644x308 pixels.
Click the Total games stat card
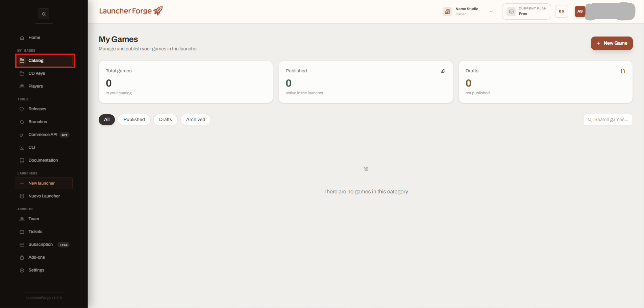click(186, 82)
